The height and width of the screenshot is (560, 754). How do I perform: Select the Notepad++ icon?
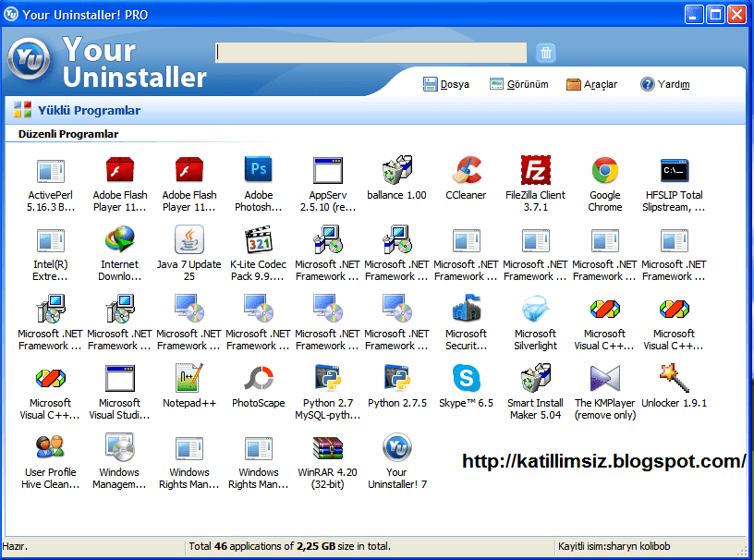188,378
